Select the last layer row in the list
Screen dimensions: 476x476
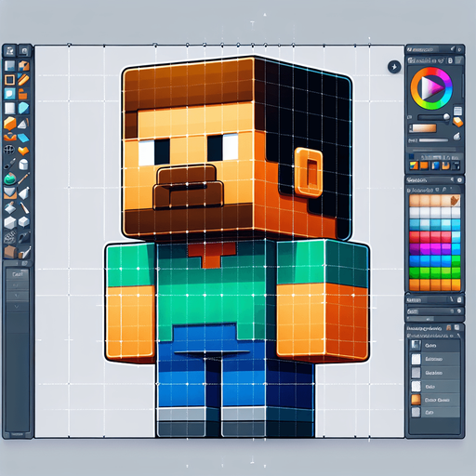(x=434, y=413)
